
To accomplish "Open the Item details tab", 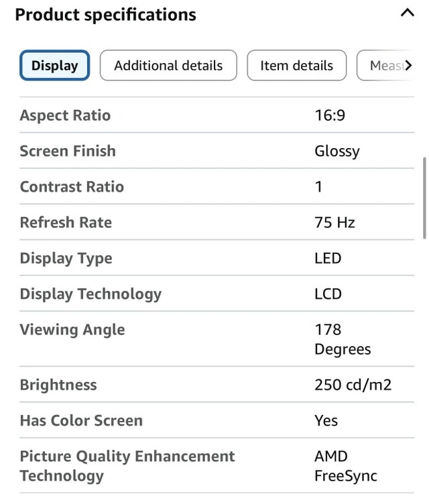I will coord(296,66).
